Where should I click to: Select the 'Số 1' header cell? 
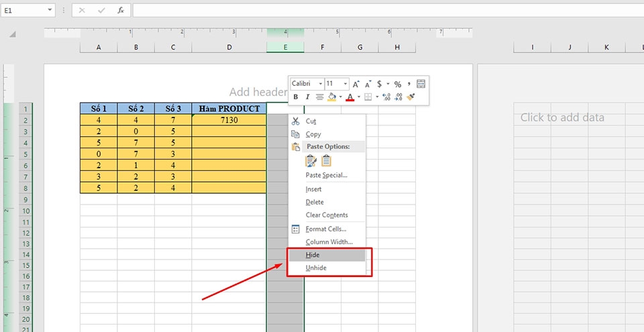click(x=99, y=109)
